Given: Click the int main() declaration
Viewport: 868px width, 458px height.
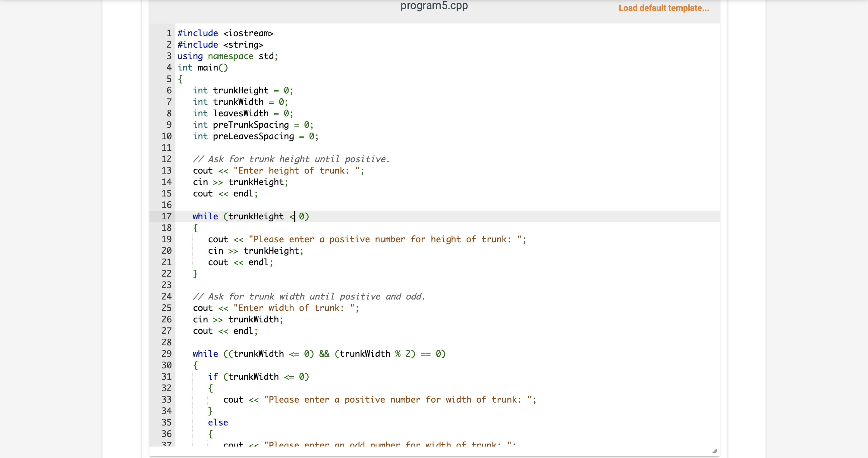Looking at the screenshot, I should (x=203, y=67).
